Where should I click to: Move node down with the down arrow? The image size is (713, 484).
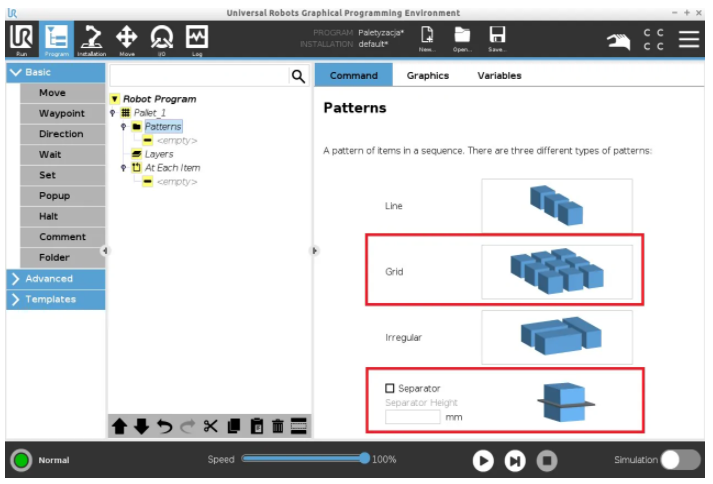coord(141,427)
